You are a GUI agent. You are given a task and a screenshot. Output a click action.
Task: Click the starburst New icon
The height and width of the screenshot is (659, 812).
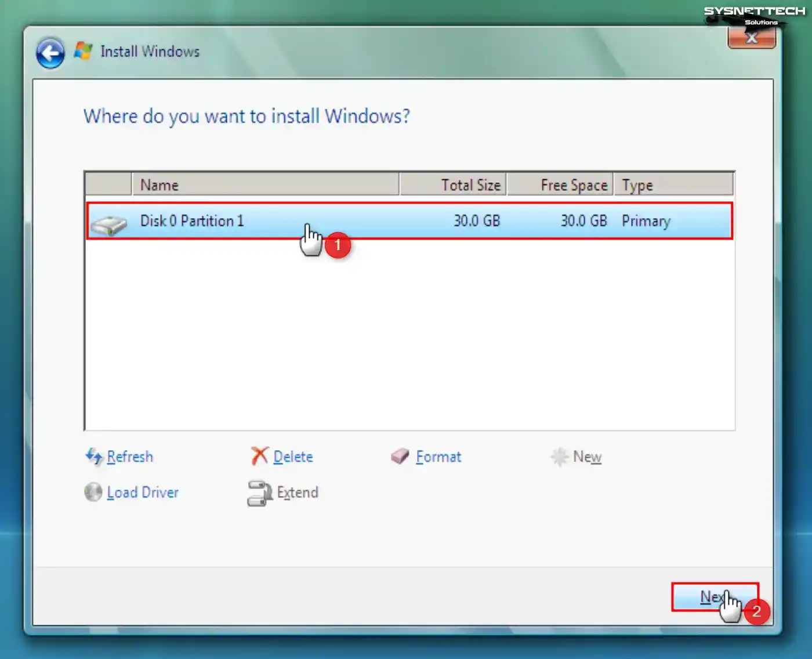559,457
